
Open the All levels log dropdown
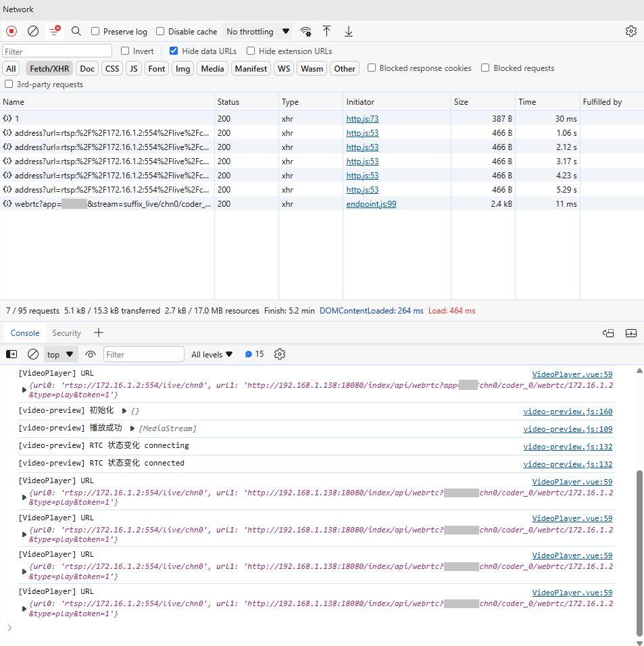[x=212, y=354]
